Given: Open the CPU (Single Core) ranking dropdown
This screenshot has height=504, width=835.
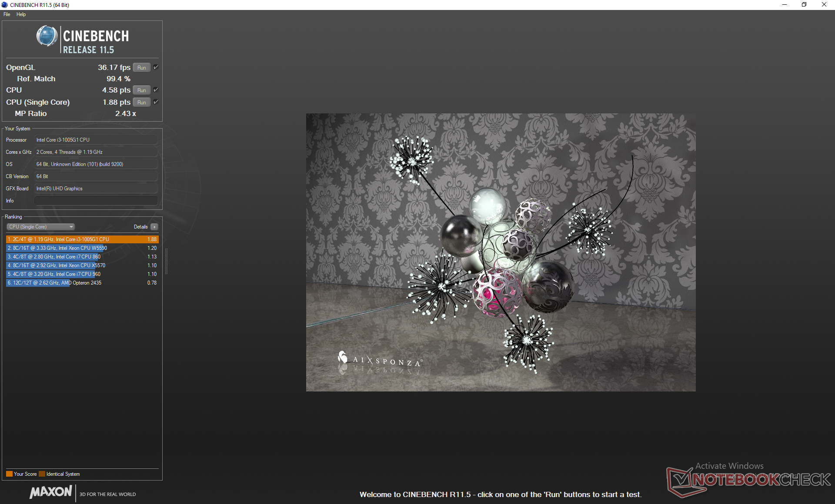Looking at the screenshot, I should point(41,227).
